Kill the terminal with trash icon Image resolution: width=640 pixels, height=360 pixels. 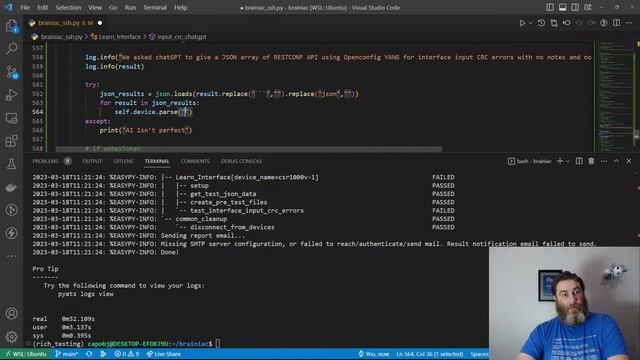591,161
